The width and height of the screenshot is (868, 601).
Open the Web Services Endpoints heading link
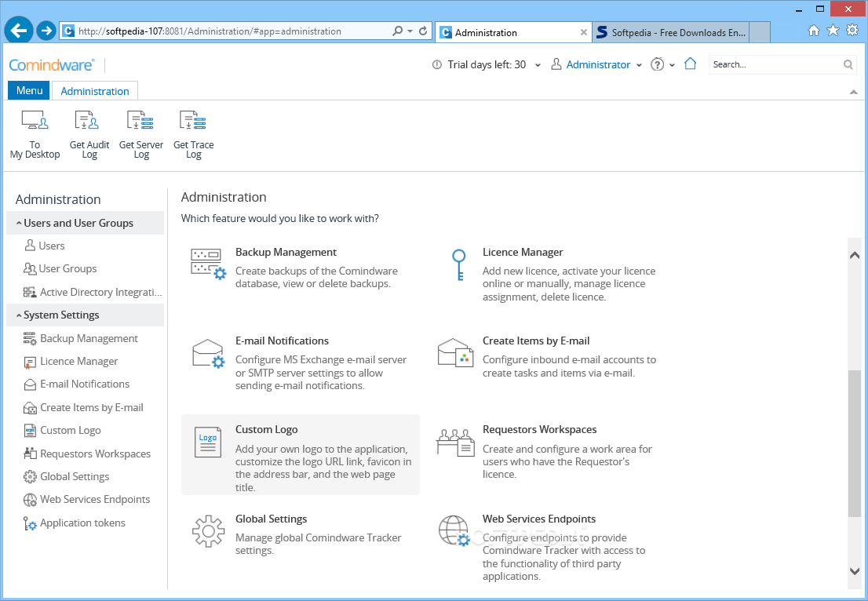538,519
